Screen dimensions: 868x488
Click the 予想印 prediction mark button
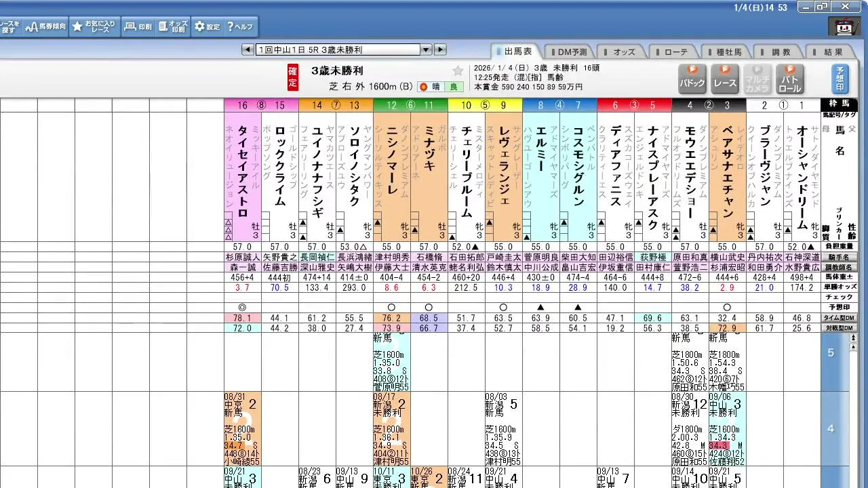(840, 79)
